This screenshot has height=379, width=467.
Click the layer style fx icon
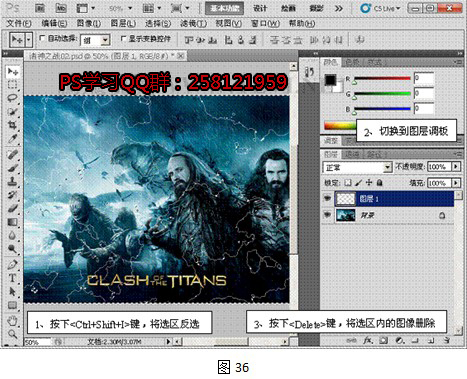click(x=367, y=340)
